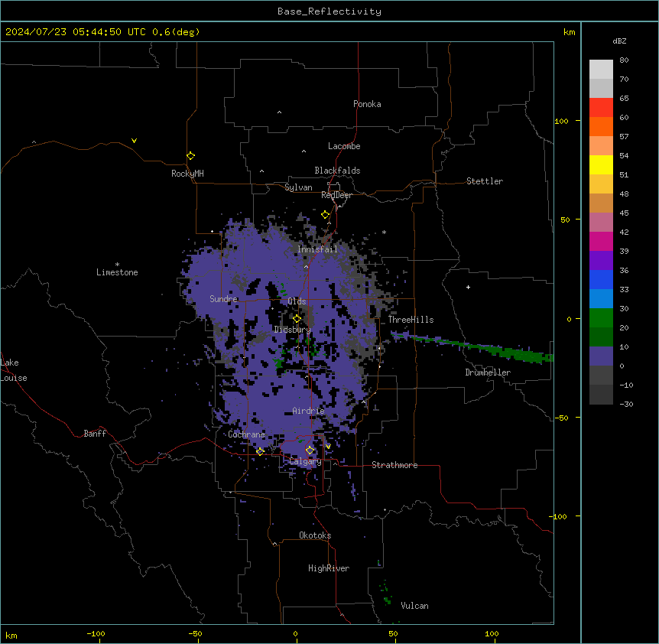This screenshot has width=659, height=644.
Task: Click the Cochrane town label
Action: coord(246,434)
